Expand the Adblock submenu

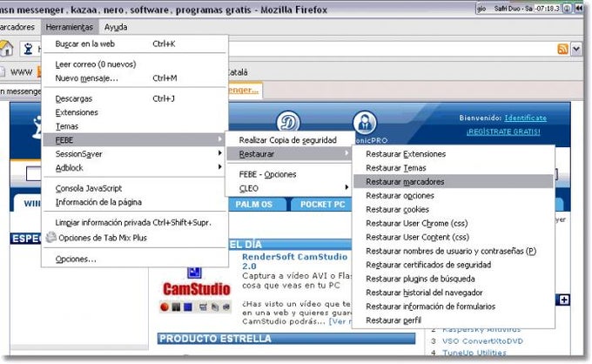coord(135,168)
